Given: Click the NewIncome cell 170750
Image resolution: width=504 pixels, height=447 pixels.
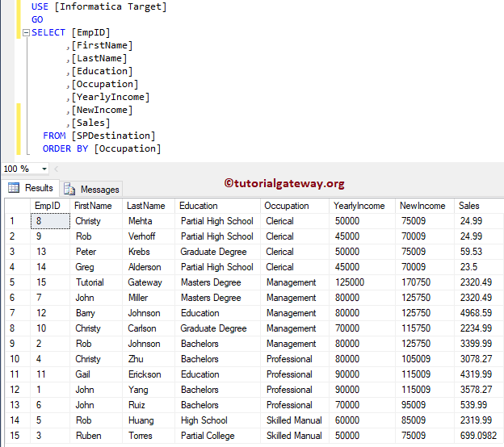Looking at the screenshot, I should point(425,282).
